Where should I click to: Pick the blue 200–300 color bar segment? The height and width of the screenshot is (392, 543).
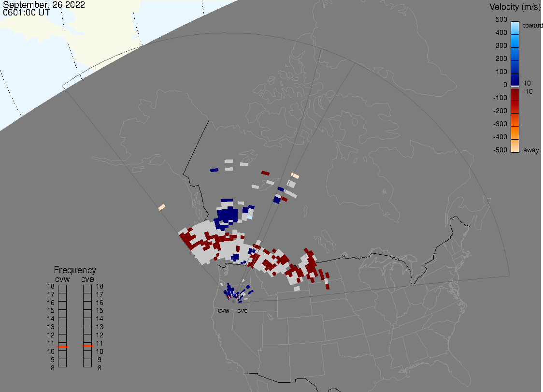(515, 54)
